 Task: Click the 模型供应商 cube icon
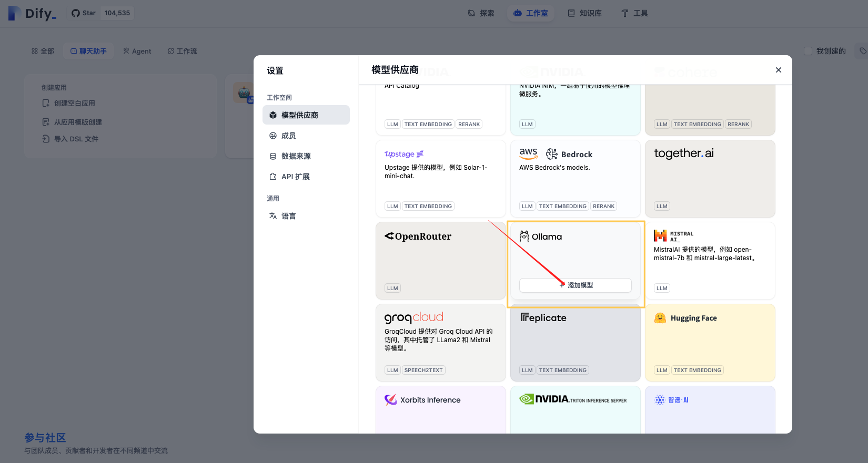point(273,115)
